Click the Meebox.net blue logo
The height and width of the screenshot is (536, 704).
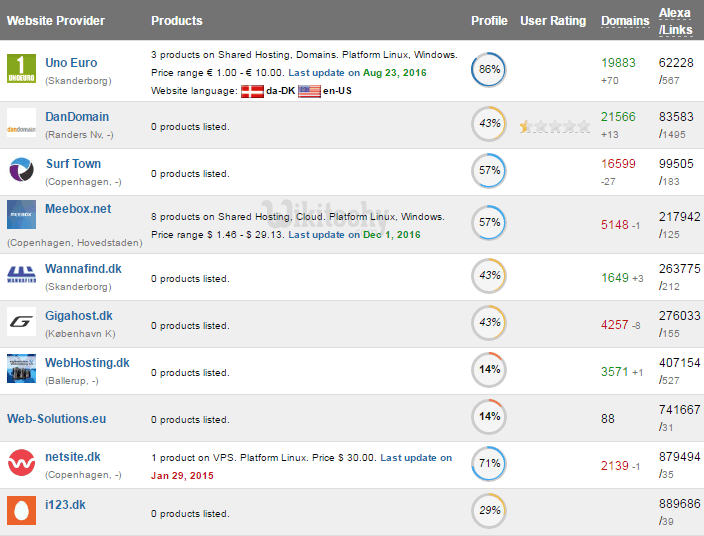pos(21,215)
